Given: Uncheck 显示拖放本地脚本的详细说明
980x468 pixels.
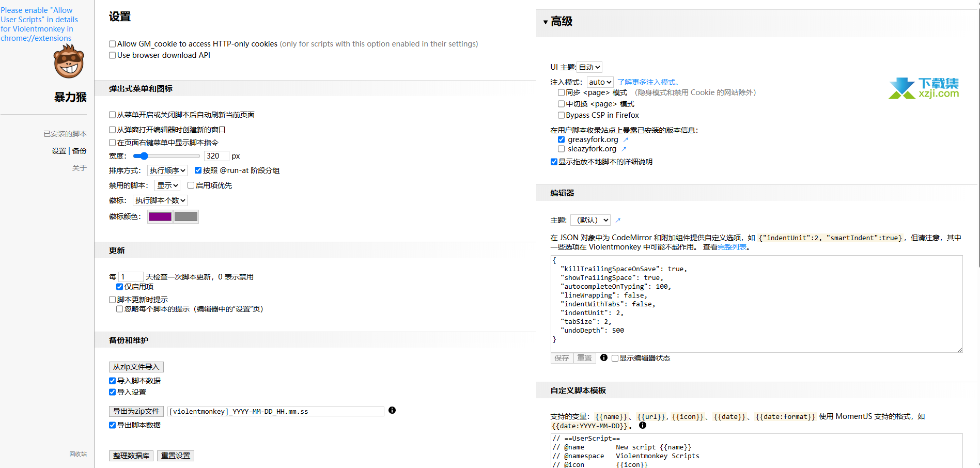Looking at the screenshot, I should pos(554,162).
